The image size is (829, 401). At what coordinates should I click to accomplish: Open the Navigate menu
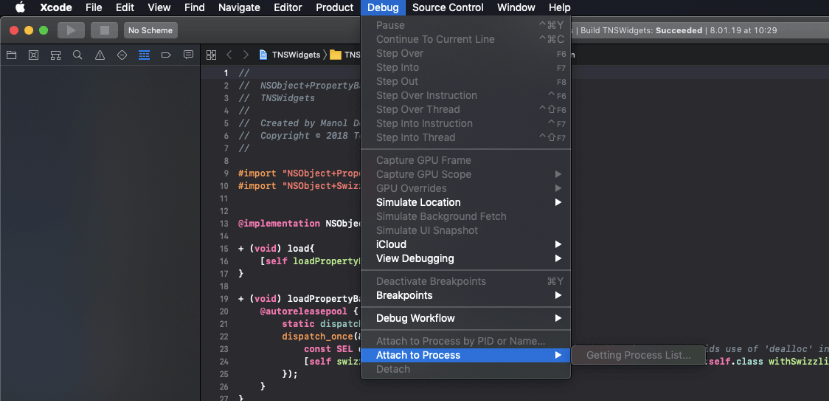(x=239, y=7)
